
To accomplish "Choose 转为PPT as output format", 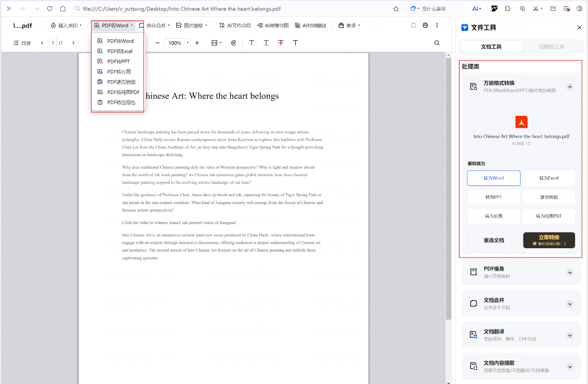I will [x=493, y=197].
